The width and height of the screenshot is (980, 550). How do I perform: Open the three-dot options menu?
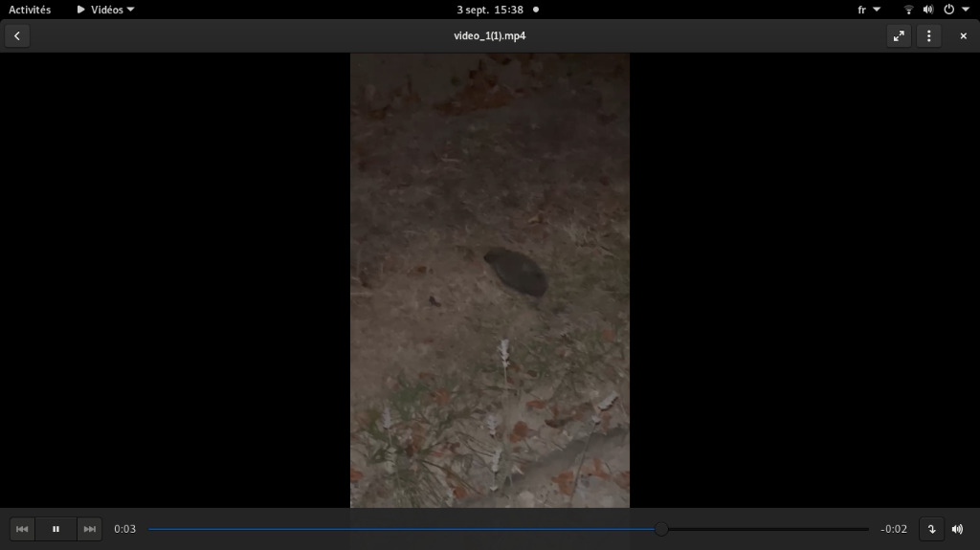pos(928,36)
